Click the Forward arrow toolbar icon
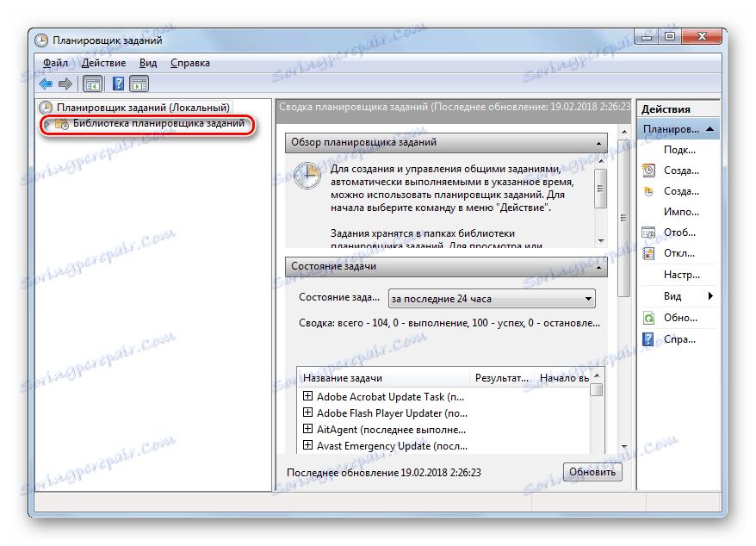The image size is (756, 546). [x=65, y=84]
